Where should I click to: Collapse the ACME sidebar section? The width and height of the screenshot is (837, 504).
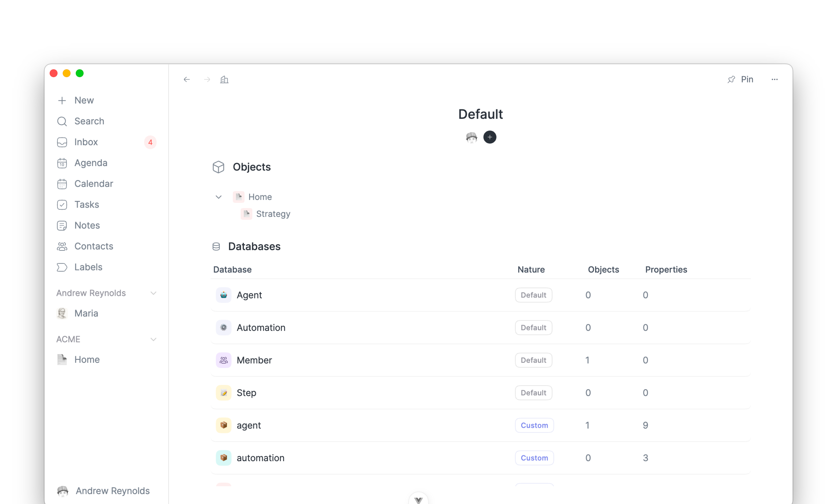(153, 339)
